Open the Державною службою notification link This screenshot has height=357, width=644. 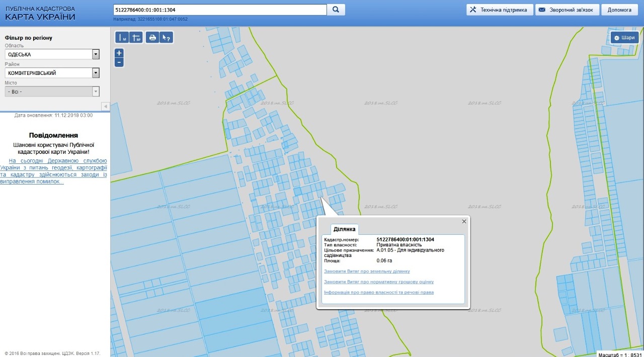(54, 171)
